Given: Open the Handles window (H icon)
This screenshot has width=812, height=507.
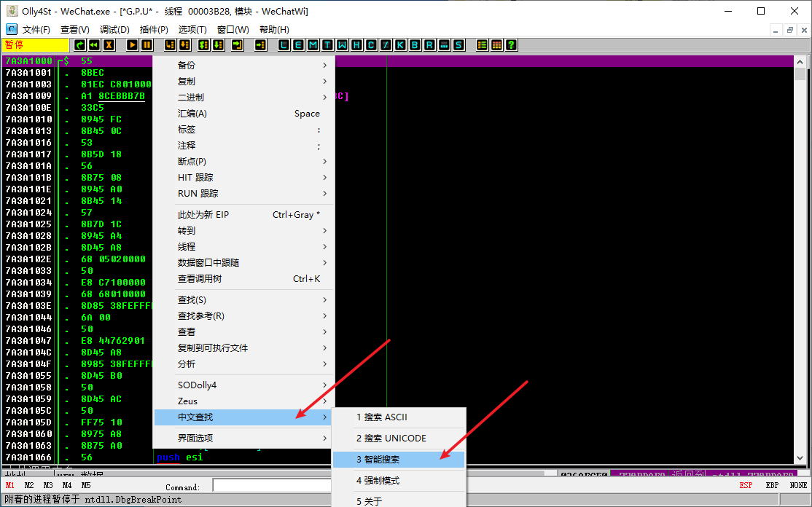Looking at the screenshot, I should [x=356, y=45].
